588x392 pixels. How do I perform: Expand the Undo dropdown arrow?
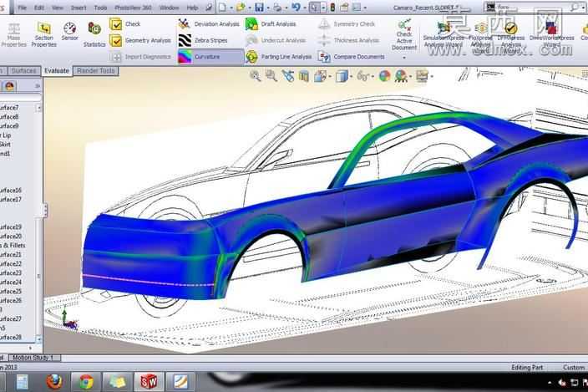pyautogui.click(x=305, y=8)
